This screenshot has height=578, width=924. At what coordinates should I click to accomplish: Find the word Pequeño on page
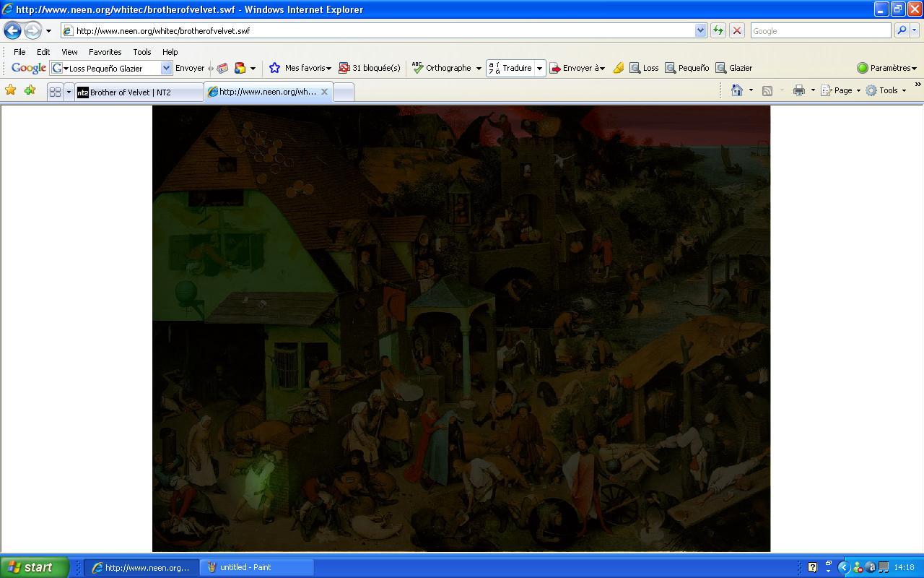pyautogui.click(x=687, y=68)
